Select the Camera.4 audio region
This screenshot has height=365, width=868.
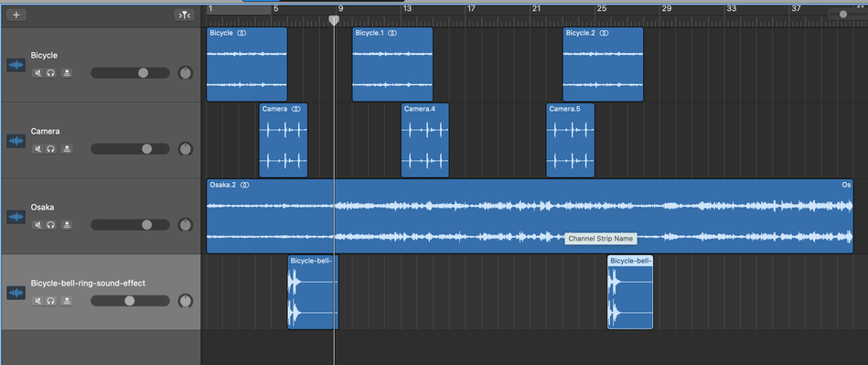point(425,140)
